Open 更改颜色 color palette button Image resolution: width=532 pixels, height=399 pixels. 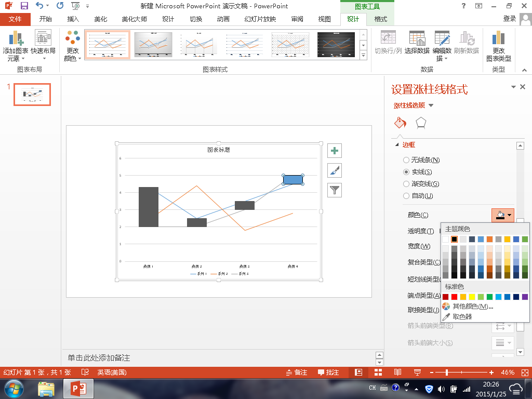[72, 46]
